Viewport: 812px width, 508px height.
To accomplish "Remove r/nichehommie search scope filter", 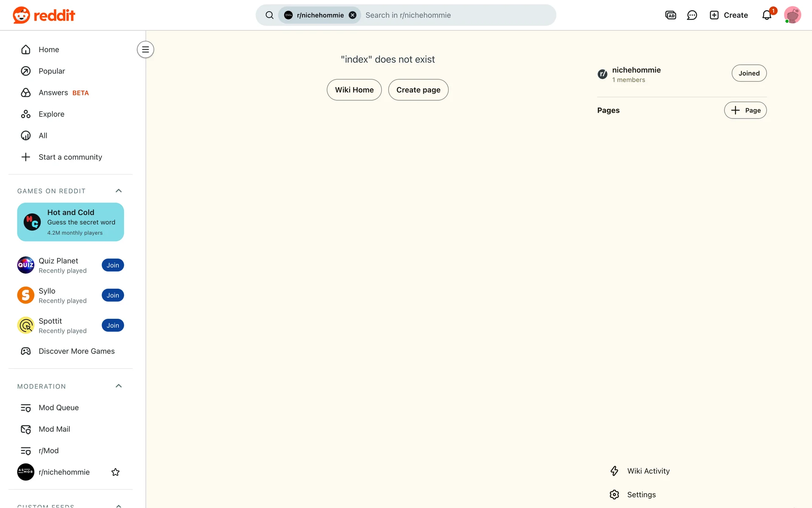I will tap(352, 15).
